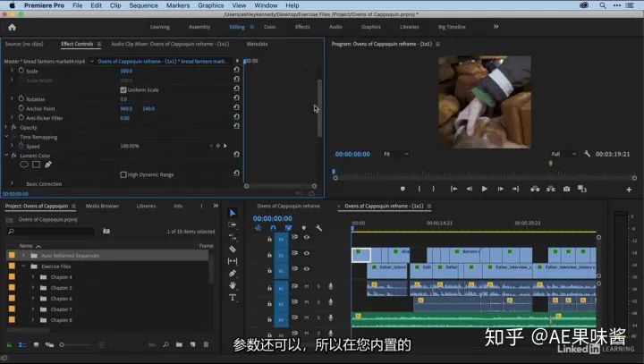Collapse Exercise Files bin
The image size is (644, 364).
pos(23,267)
